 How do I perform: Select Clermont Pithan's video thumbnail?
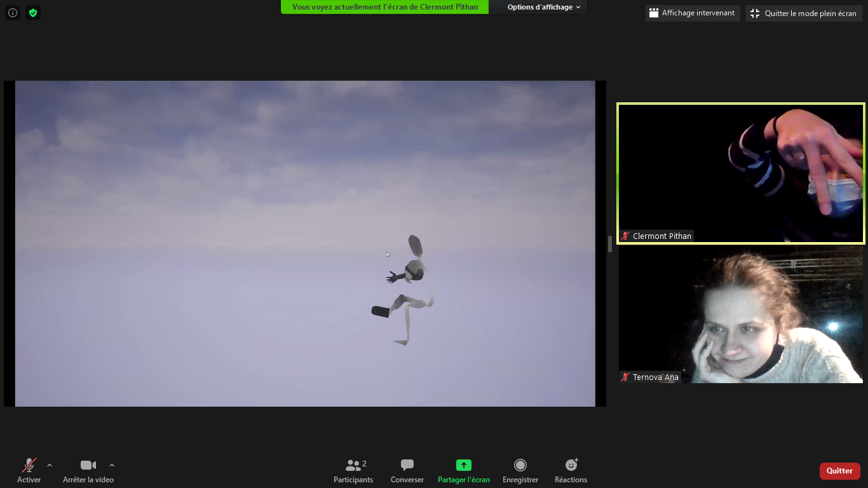[741, 173]
